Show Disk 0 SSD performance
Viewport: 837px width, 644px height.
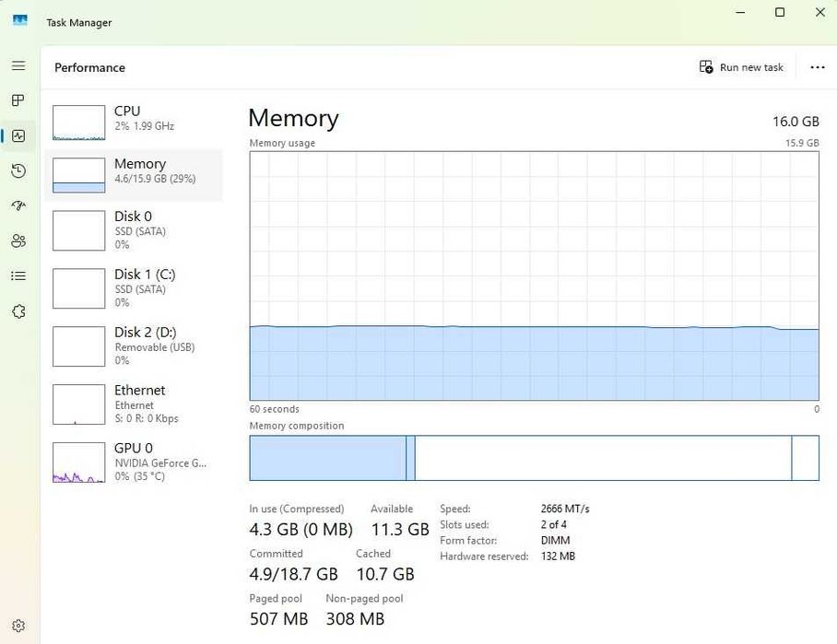pos(134,229)
